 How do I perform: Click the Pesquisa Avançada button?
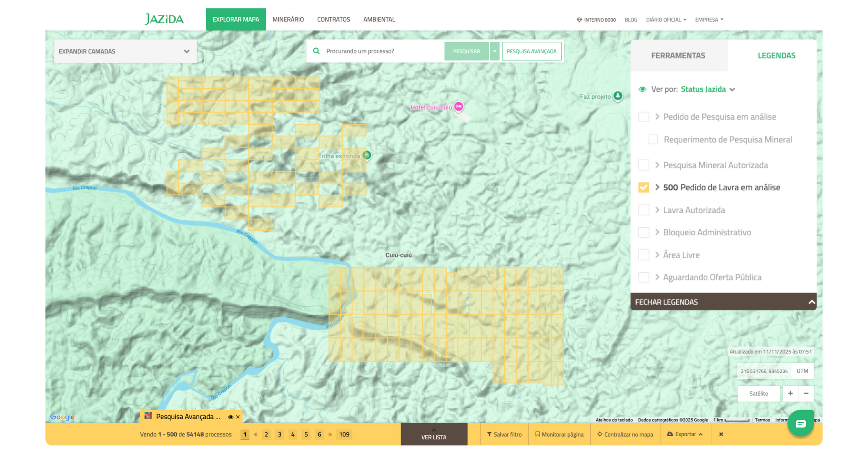click(531, 51)
